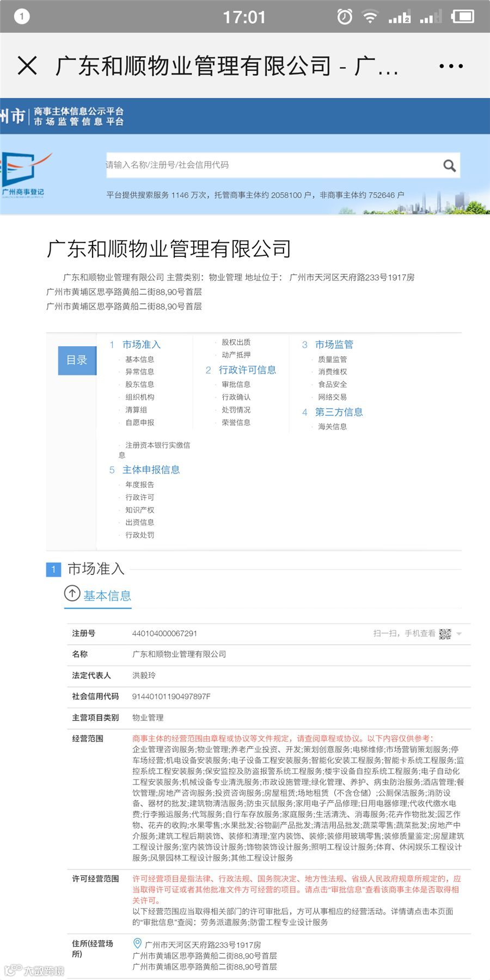The image size is (490, 980).
Task: Open the 质量监管 directory entry
Action: [333, 359]
